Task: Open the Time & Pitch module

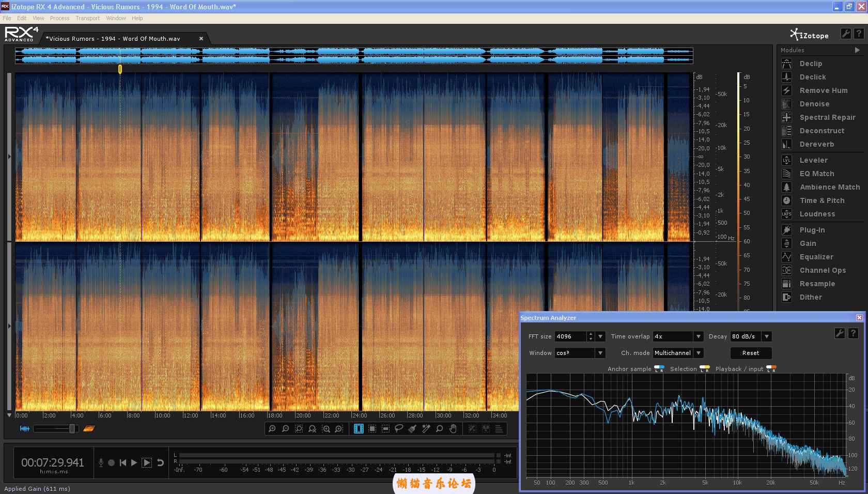Action: (x=822, y=200)
